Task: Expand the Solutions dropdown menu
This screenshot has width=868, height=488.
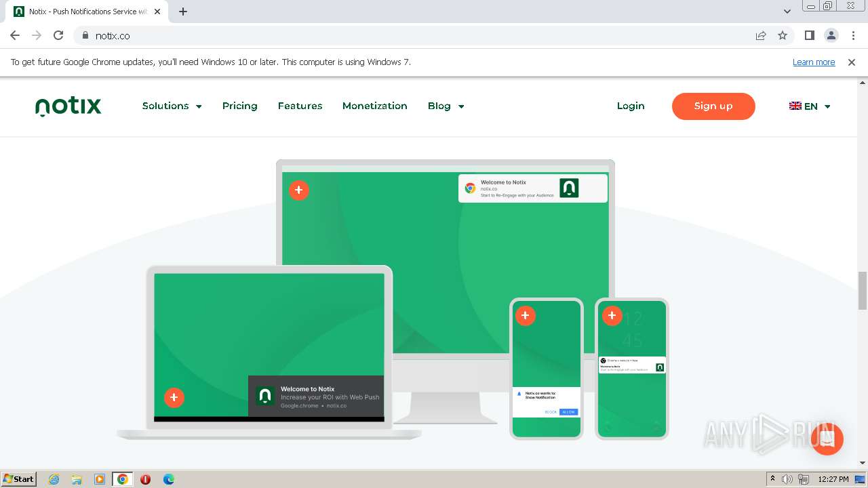Action: (172, 106)
